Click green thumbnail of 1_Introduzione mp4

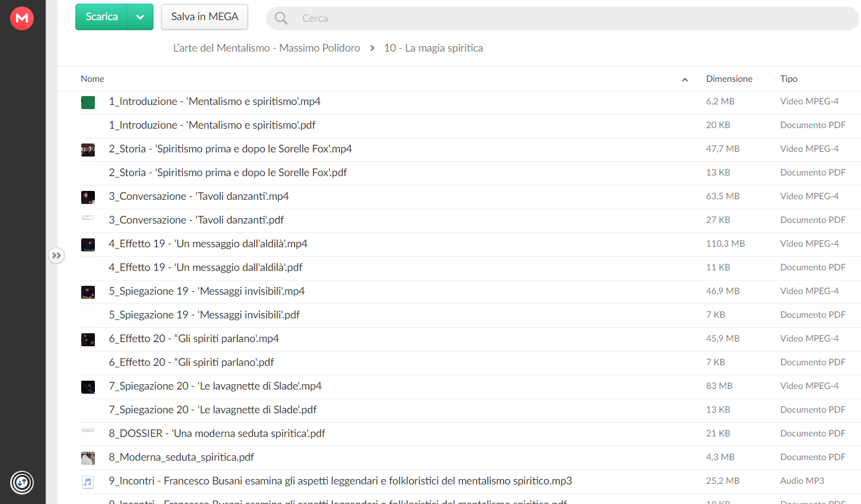pyautogui.click(x=88, y=103)
